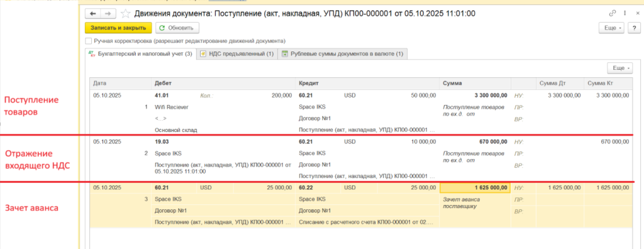This screenshot has width=644, height=249.
Task: Click the Сумма column header
Action: click(475, 83)
